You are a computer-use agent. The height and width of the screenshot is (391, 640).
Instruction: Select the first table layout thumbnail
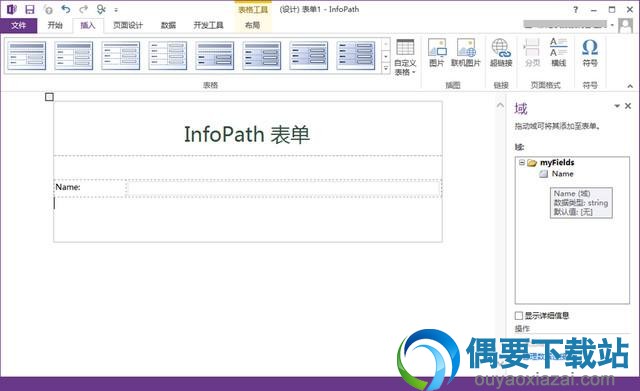pyautogui.click(x=27, y=56)
